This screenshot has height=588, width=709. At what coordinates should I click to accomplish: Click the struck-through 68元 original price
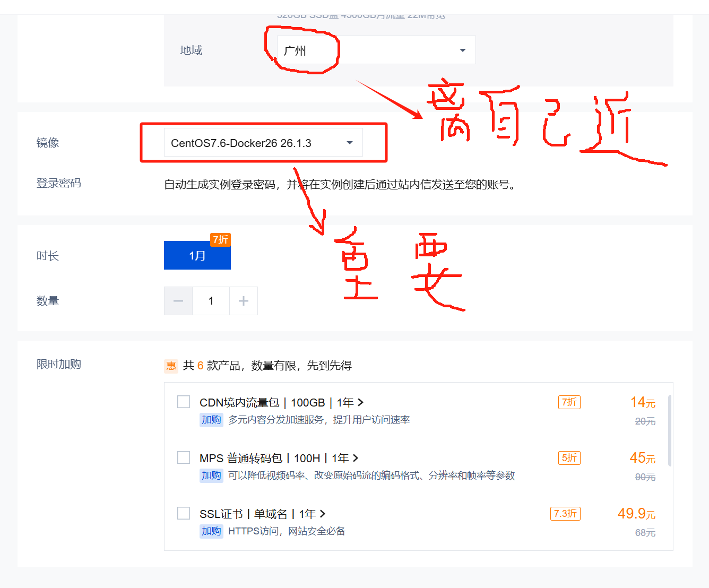645,533
